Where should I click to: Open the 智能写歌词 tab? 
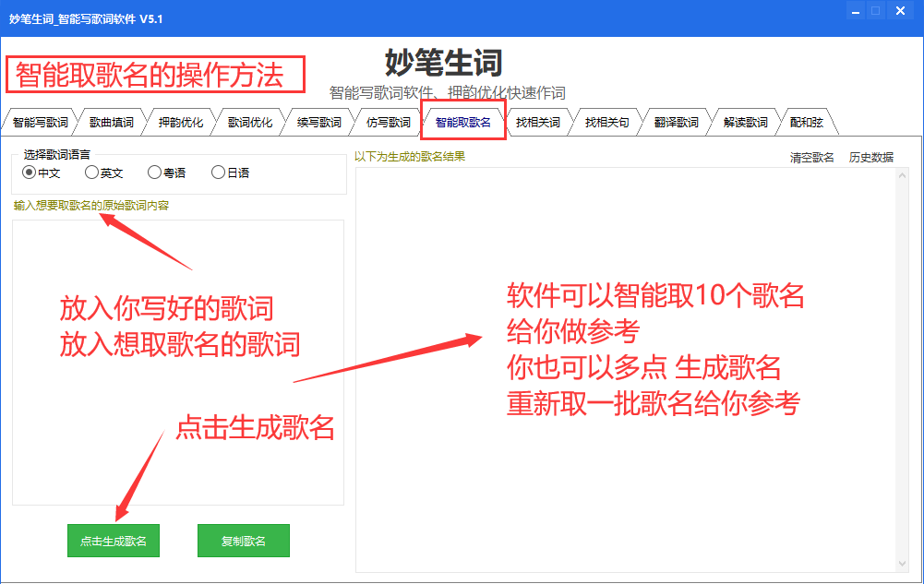tap(40, 123)
